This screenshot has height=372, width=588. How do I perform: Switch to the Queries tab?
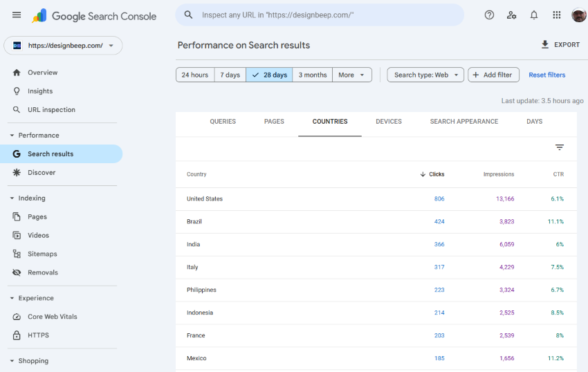point(223,122)
